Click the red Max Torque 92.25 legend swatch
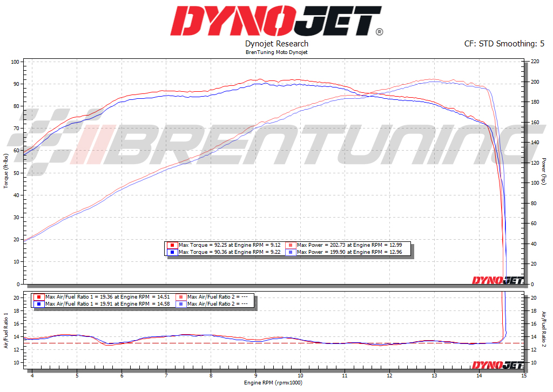 click(x=172, y=245)
